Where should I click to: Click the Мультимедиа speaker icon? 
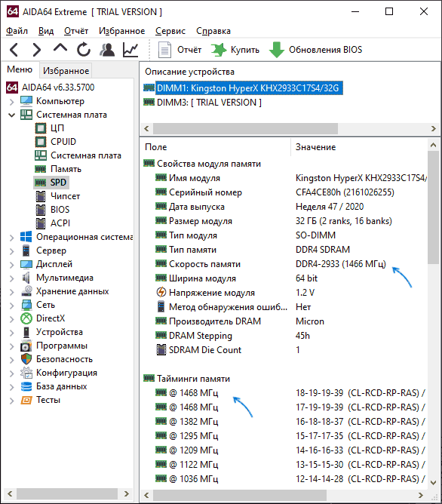pyautogui.click(x=26, y=278)
